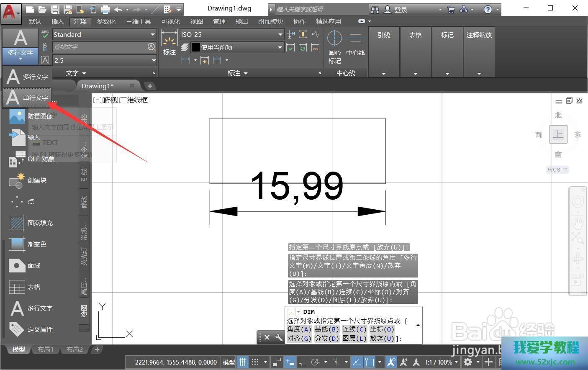Click the 圆心标记 center mark icon
The image size is (588, 370).
(334, 39)
